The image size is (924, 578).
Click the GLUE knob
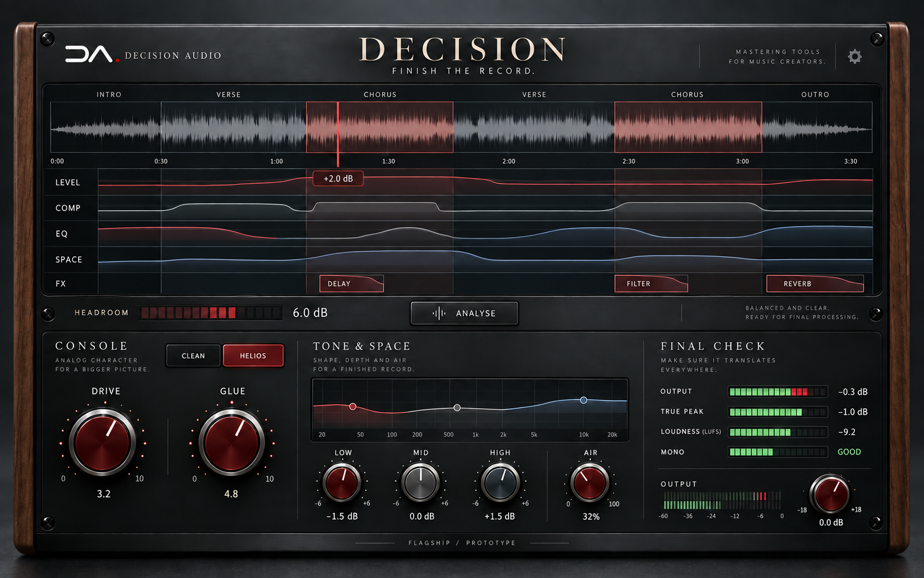(x=232, y=442)
